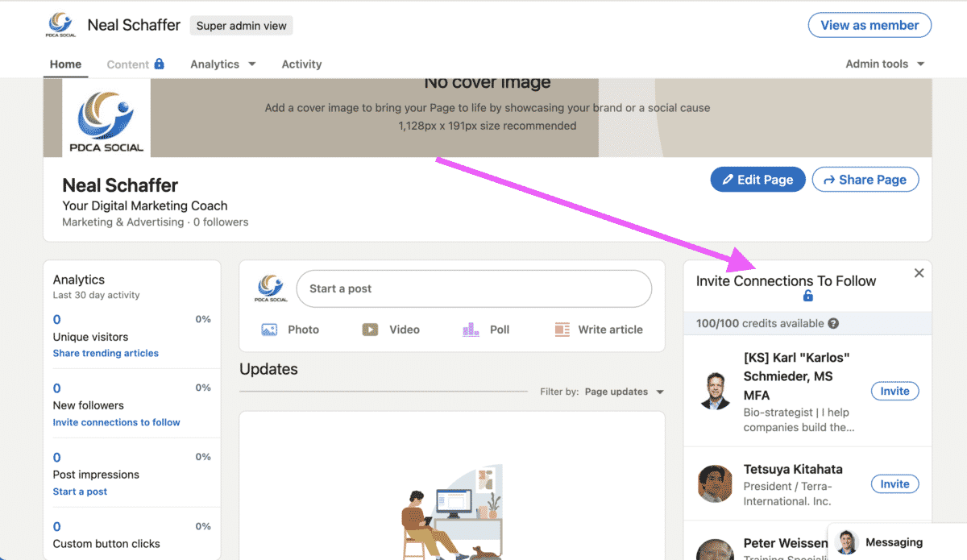Image resolution: width=967 pixels, height=560 pixels.
Task: Open the Filter by Page updates dropdown
Action: [625, 392]
